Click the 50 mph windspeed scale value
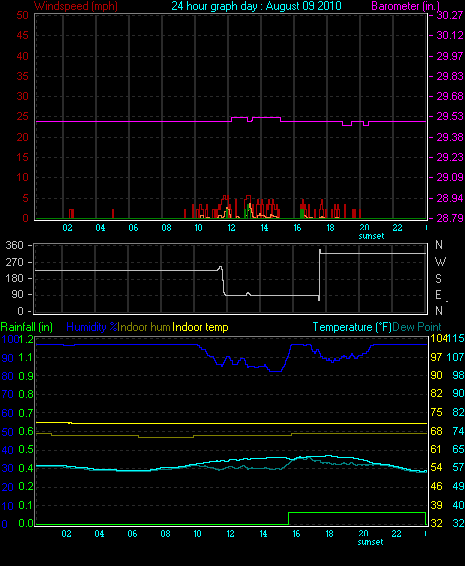 pyautogui.click(x=22, y=15)
